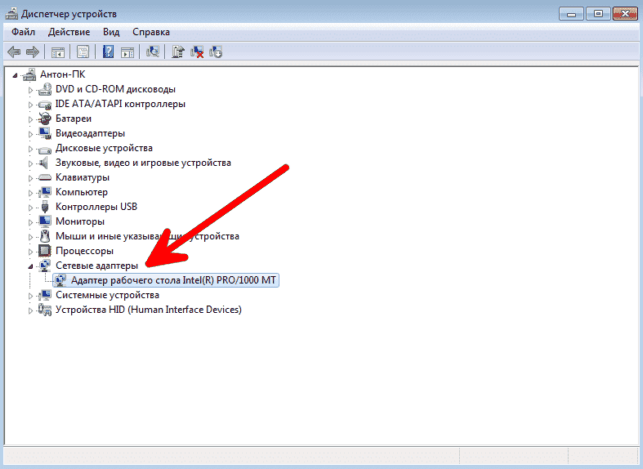Click the Disable device toolbar icon
The height and width of the screenshot is (469, 643).
click(216, 52)
